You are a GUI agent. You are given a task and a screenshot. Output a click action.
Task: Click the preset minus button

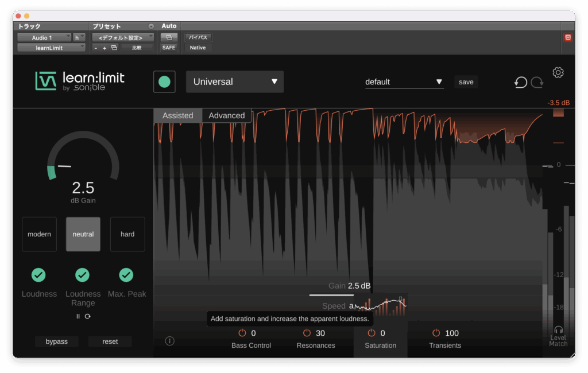pyautogui.click(x=96, y=48)
